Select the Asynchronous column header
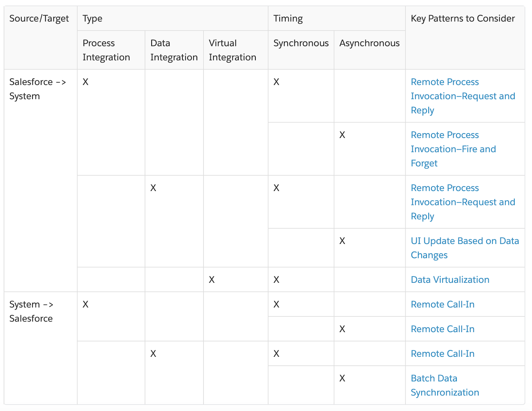Screen dimensions: 532x411 369,43
